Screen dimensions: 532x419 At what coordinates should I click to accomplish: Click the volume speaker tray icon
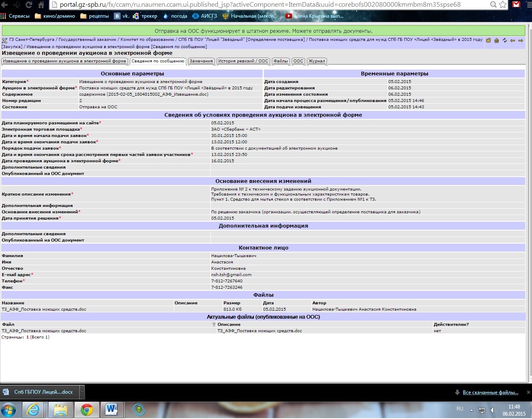492,410
